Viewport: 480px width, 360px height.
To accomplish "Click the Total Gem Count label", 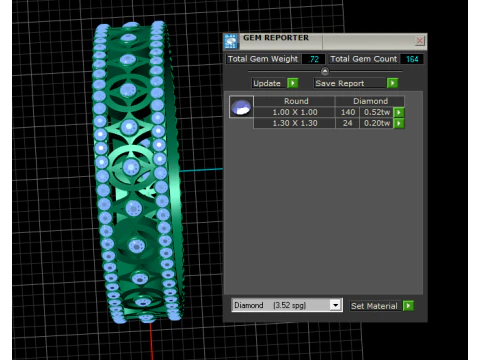I will point(364,59).
